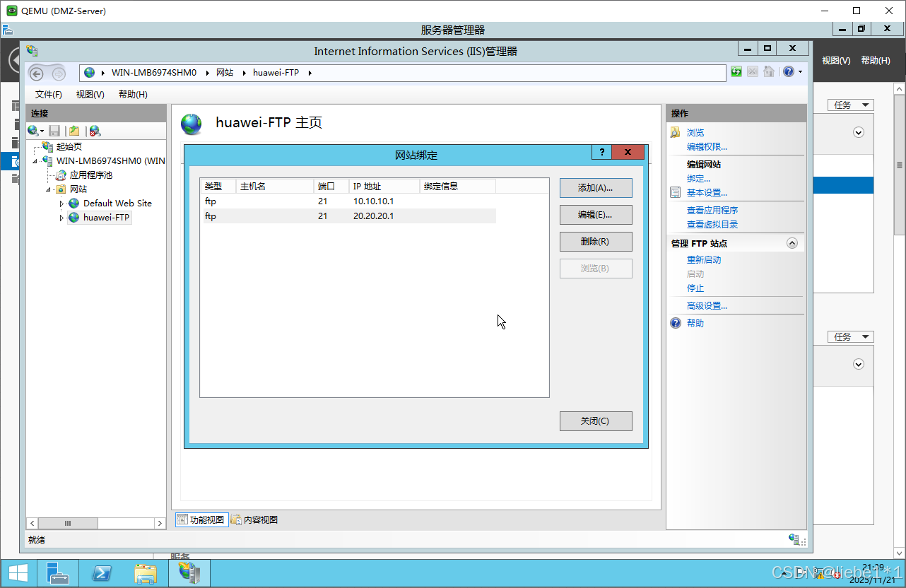Click the 帮助 link in the 操作 pane
The image size is (906, 588).
695,324
